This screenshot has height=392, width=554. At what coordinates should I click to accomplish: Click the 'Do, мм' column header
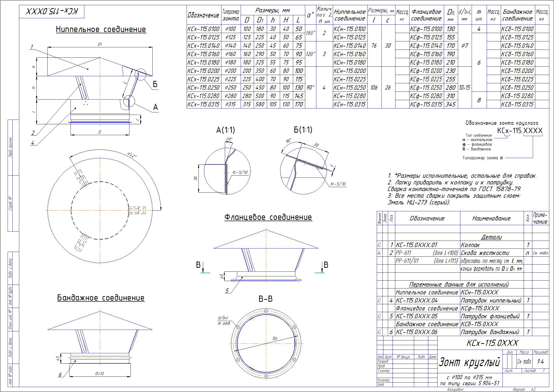[451, 15]
